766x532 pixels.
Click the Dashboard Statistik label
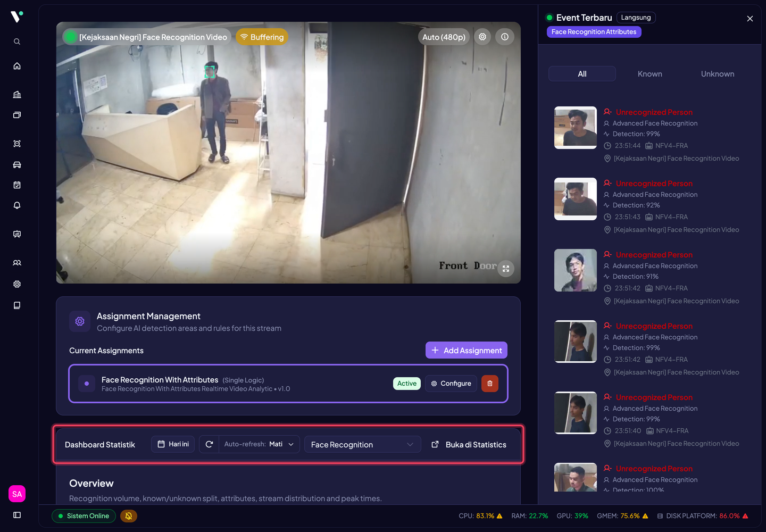pyautogui.click(x=100, y=445)
